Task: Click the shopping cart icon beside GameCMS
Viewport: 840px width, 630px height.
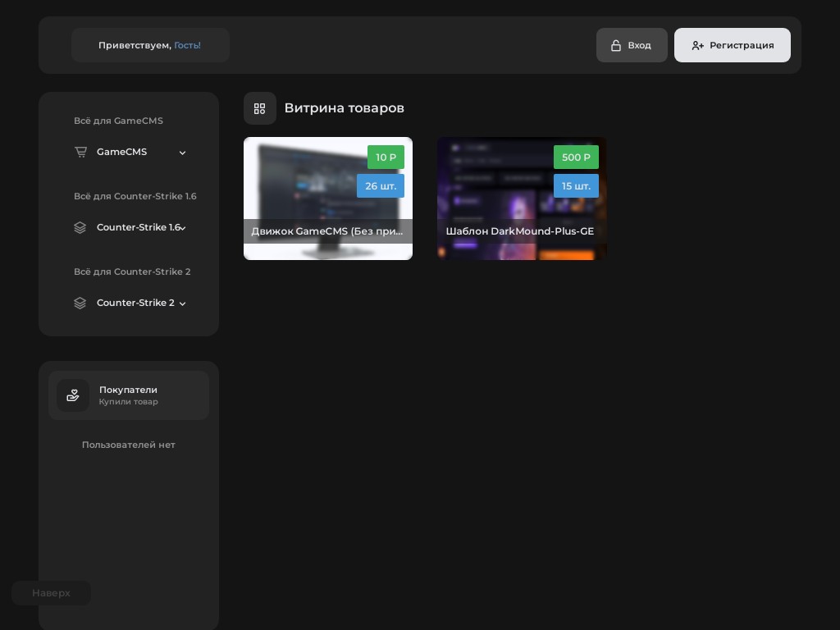Action: (80, 152)
